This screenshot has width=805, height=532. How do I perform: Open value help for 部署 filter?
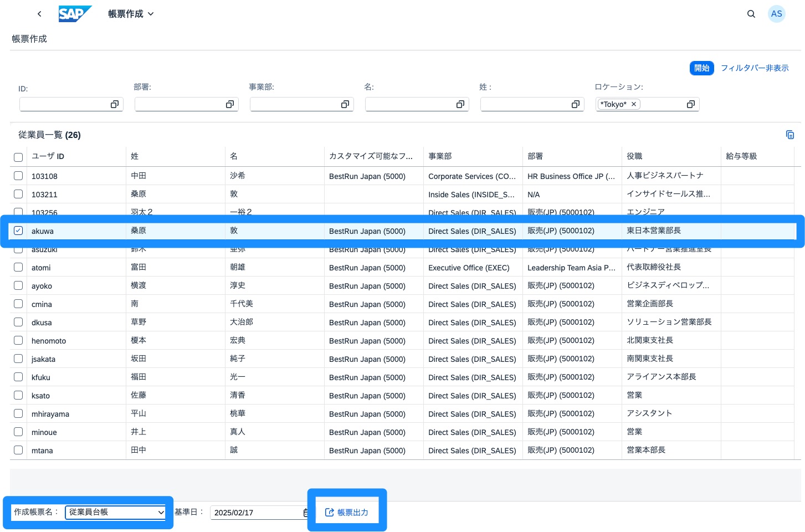click(230, 104)
